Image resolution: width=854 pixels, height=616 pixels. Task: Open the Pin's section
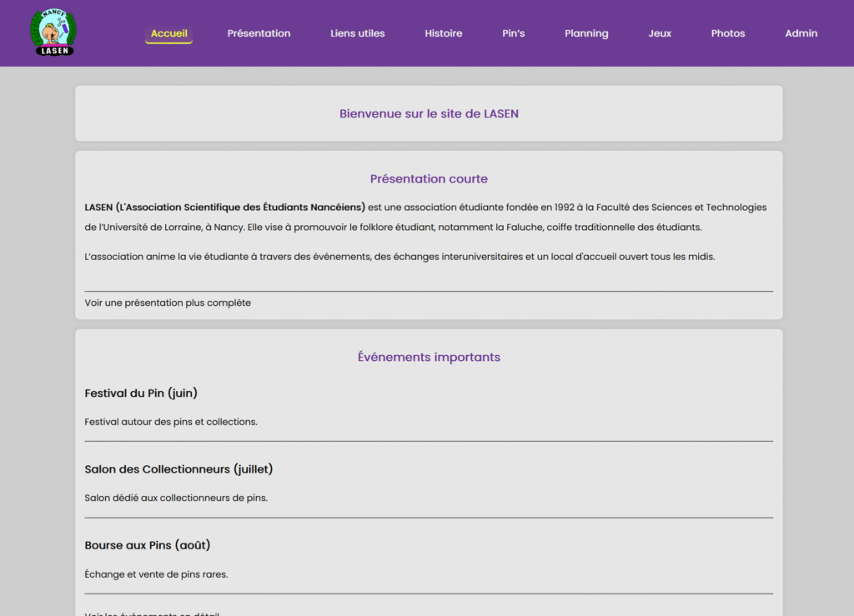pyautogui.click(x=513, y=33)
